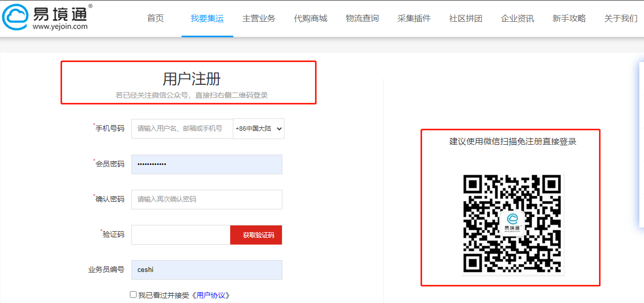
Task: Click into the 会员密码 password field
Action: [207, 164]
